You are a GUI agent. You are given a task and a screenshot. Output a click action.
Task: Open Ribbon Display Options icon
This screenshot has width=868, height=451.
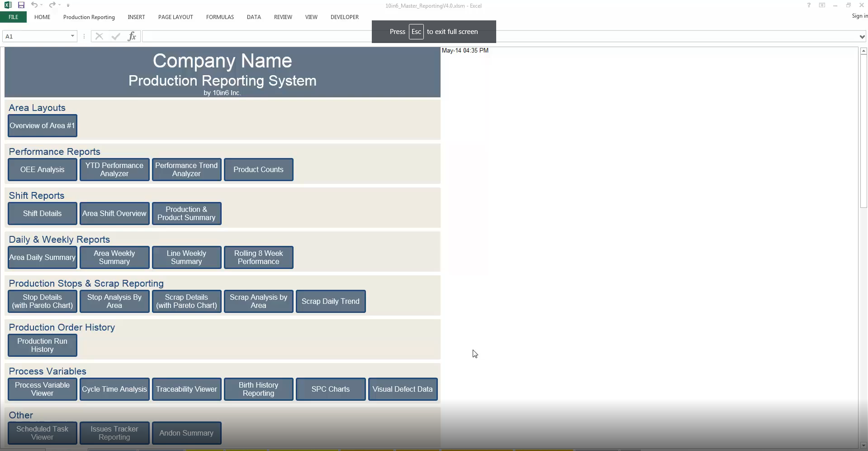click(821, 5)
